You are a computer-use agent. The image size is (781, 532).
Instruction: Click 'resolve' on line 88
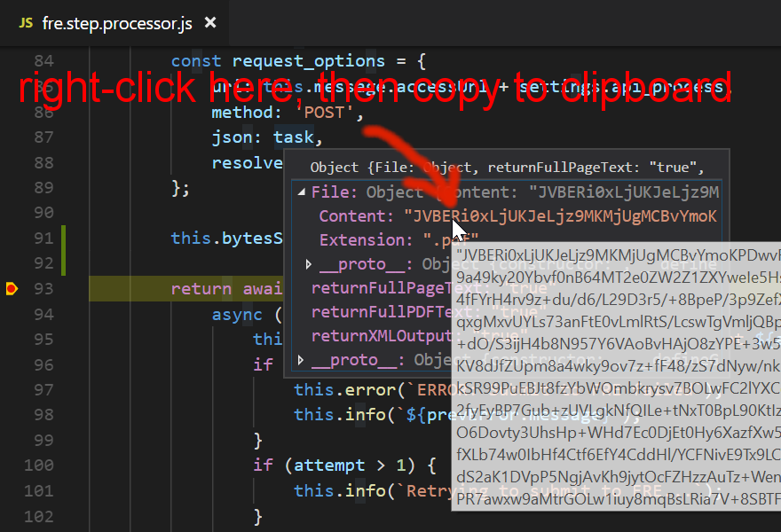pos(247,163)
